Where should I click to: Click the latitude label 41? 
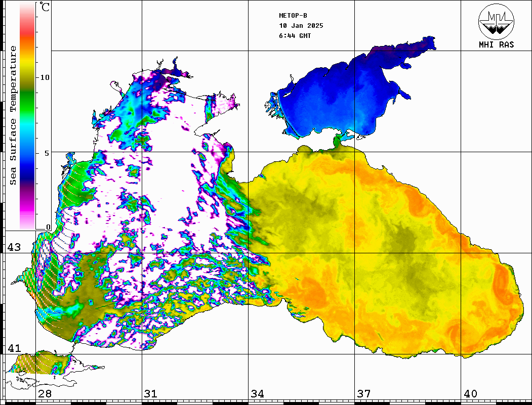14,348
